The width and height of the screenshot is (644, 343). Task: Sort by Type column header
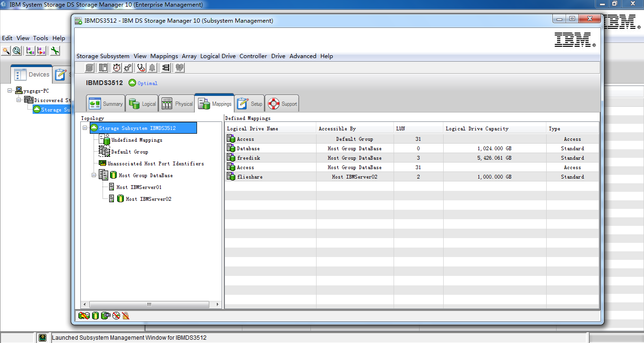pos(573,129)
